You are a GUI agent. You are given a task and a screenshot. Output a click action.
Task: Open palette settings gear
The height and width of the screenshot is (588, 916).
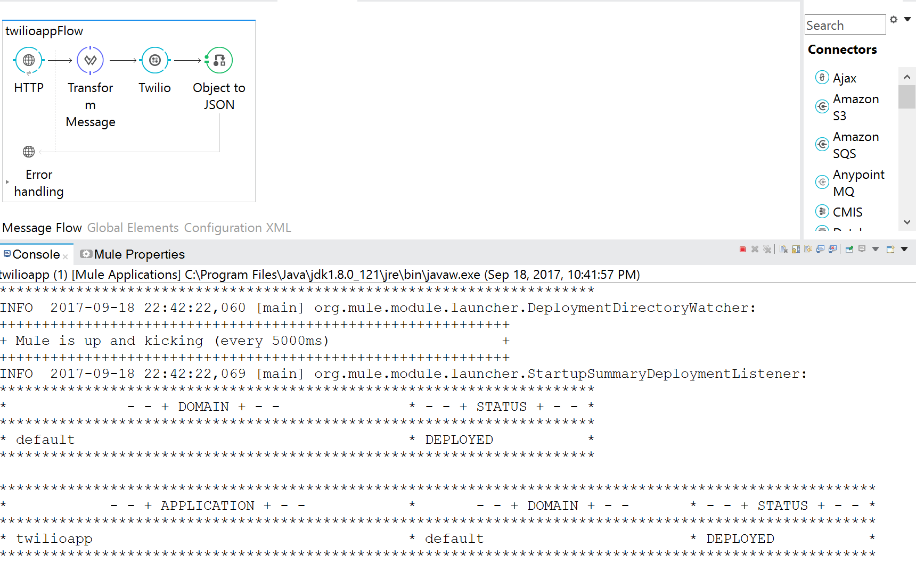pos(894,20)
